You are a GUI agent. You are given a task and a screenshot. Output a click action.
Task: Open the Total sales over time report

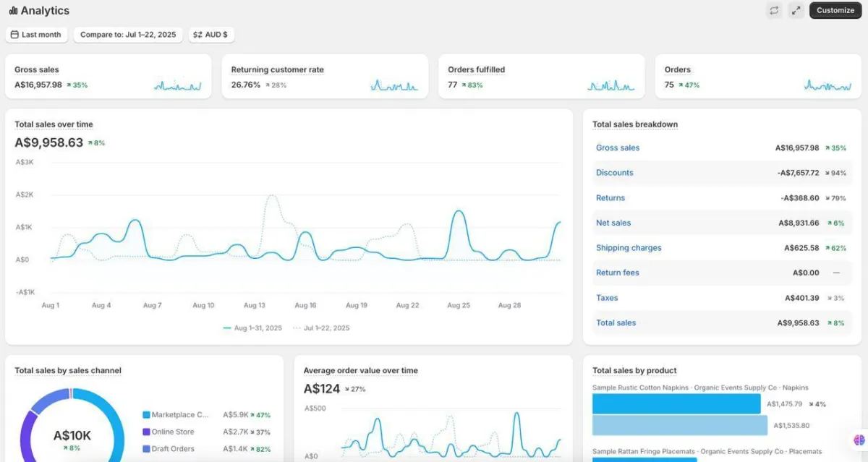(54, 124)
